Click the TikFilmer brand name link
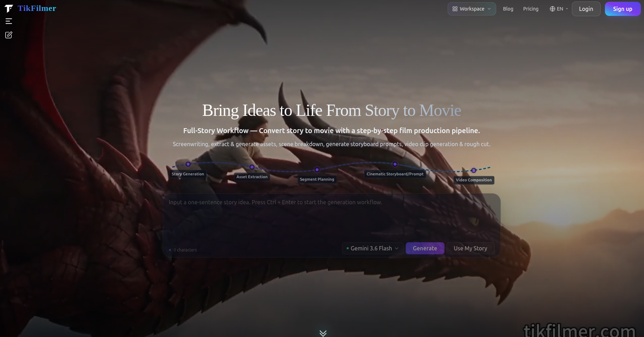This screenshot has width=644, height=337. 37,8
